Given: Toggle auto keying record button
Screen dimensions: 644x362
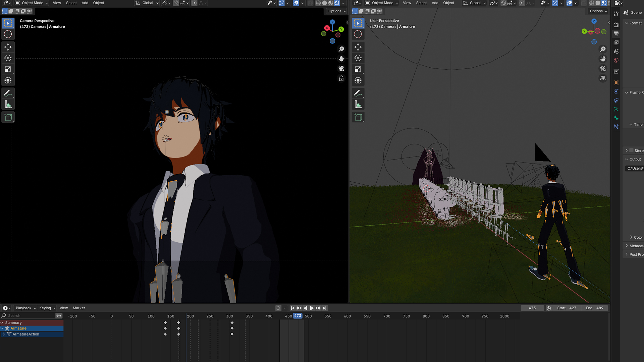Looking at the screenshot, I should coord(278,308).
